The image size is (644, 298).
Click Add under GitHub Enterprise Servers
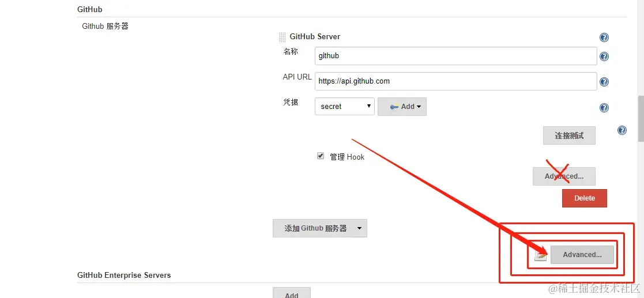[292, 293]
